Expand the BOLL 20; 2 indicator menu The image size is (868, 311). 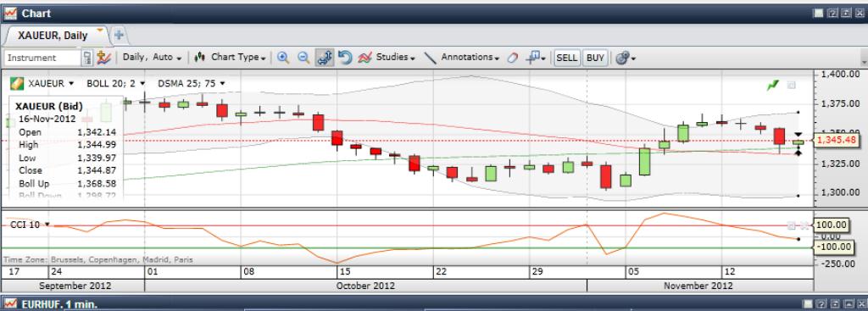(115, 84)
